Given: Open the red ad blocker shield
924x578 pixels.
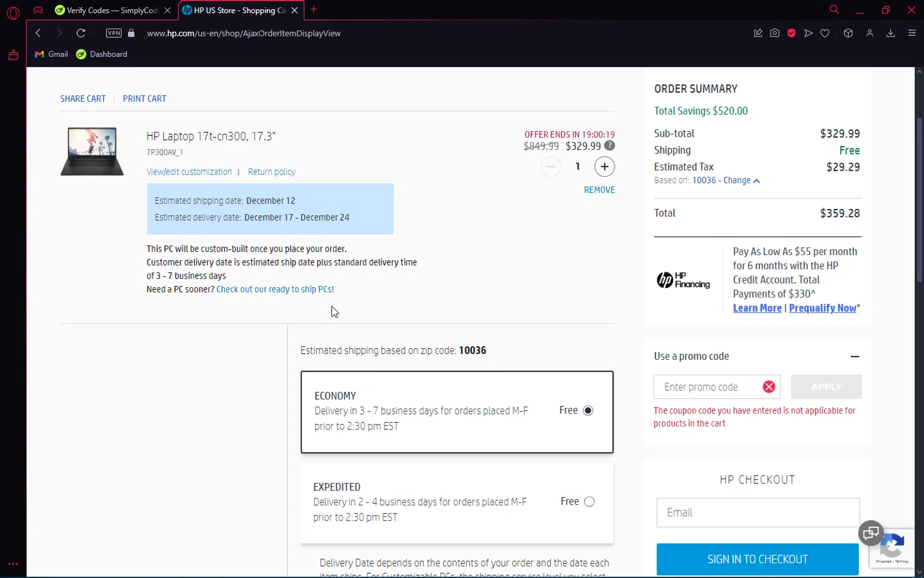Looking at the screenshot, I should (x=792, y=33).
